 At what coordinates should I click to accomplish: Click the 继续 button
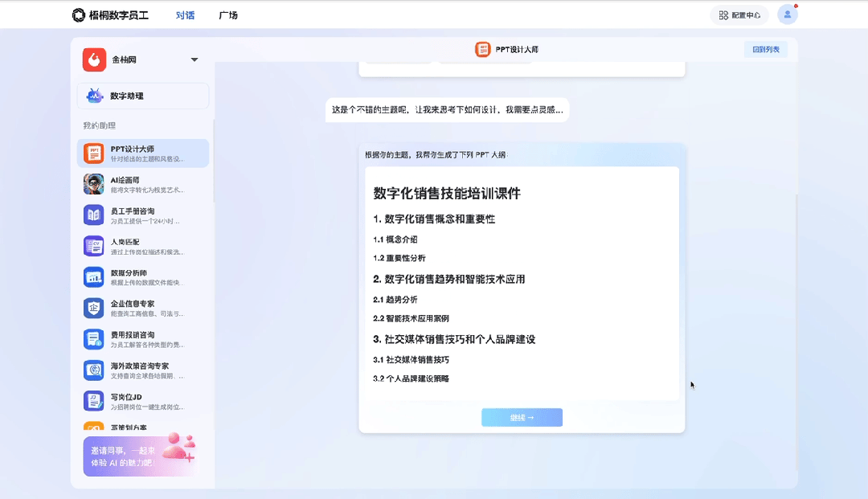point(522,418)
